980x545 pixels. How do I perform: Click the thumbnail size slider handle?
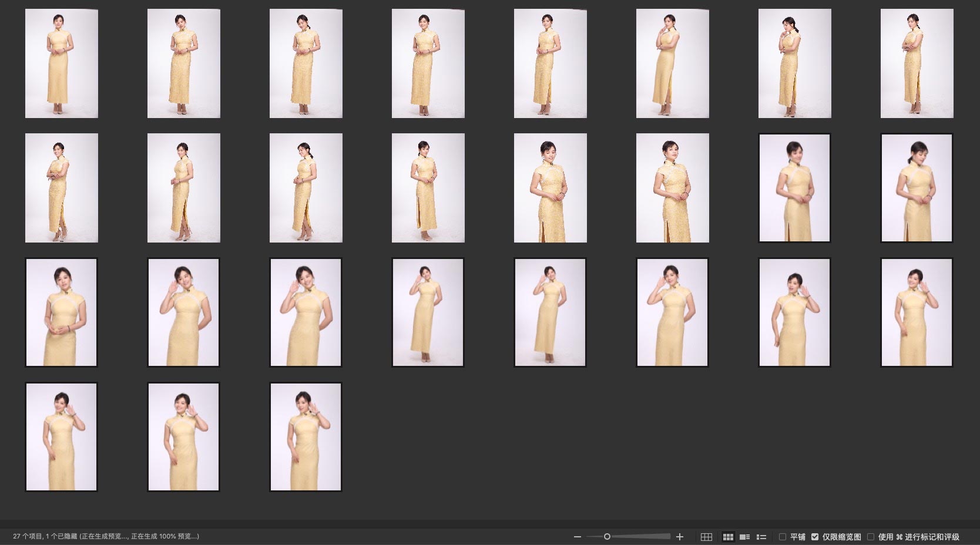pyautogui.click(x=607, y=537)
